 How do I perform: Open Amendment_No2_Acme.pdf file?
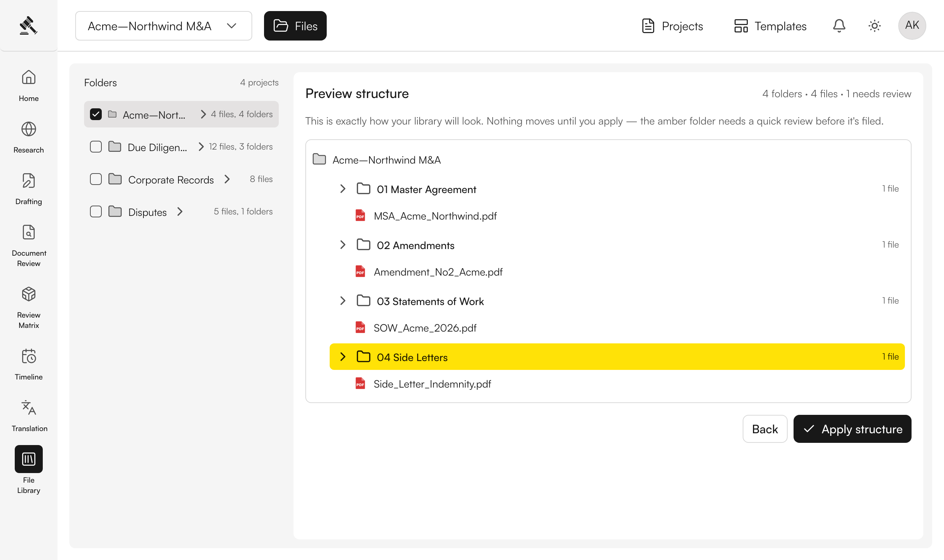pos(438,272)
